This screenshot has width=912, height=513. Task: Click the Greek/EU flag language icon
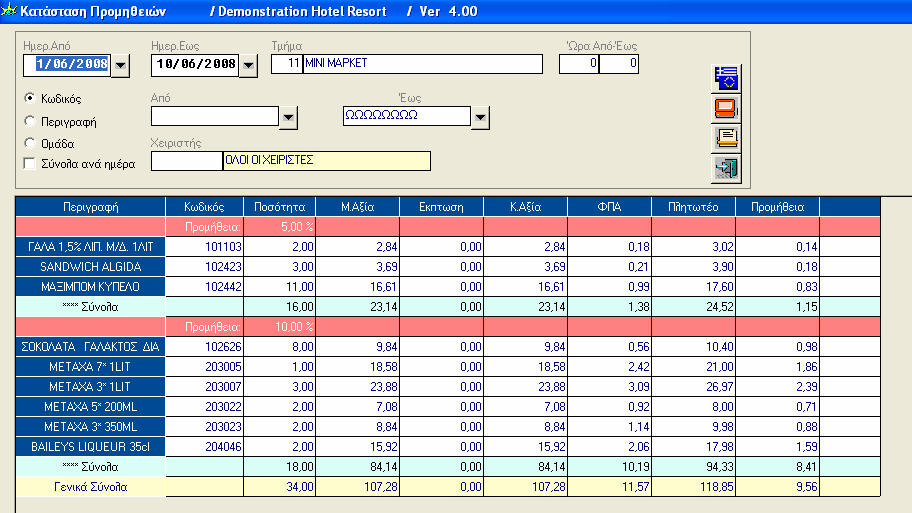(x=726, y=79)
